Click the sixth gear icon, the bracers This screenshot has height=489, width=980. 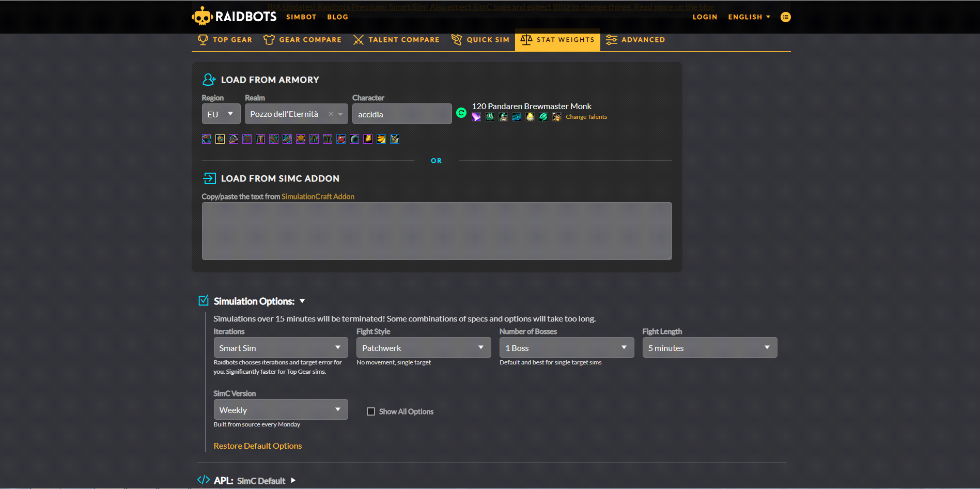pyautogui.click(x=274, y=139)
